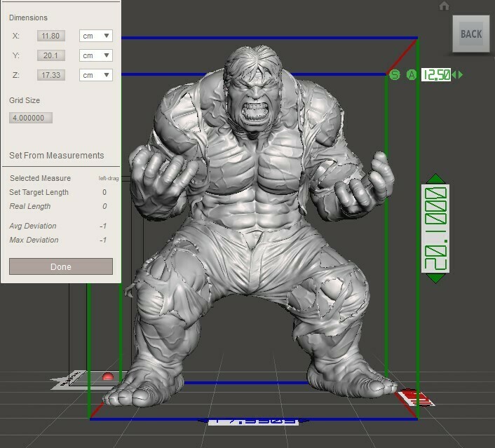Image resolution: width=495 pixels, height=448 pixels.
Task: Open the Y dimension unit dropdown
Action: [x=95, y=55]
